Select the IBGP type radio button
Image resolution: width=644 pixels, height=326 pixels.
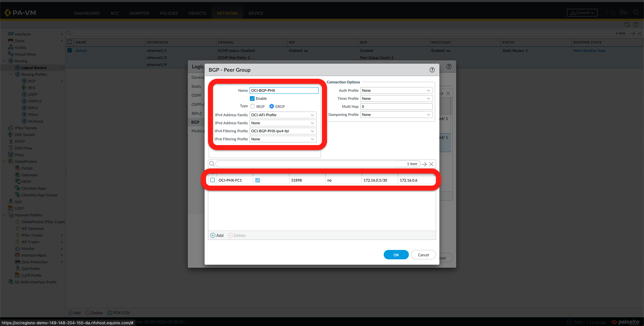pos(253,107)
